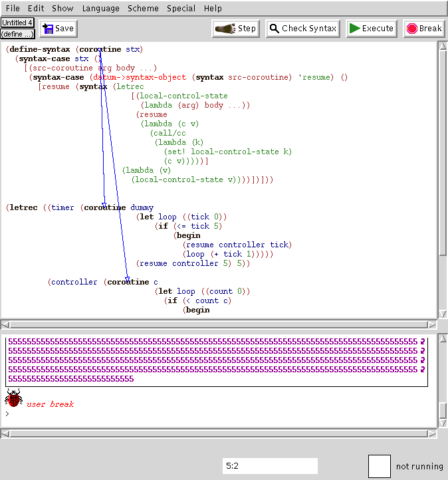Viewport: 448px width, 480px height.
Task: Open the (define ...) definitions popup
Action: pos(17,34)
